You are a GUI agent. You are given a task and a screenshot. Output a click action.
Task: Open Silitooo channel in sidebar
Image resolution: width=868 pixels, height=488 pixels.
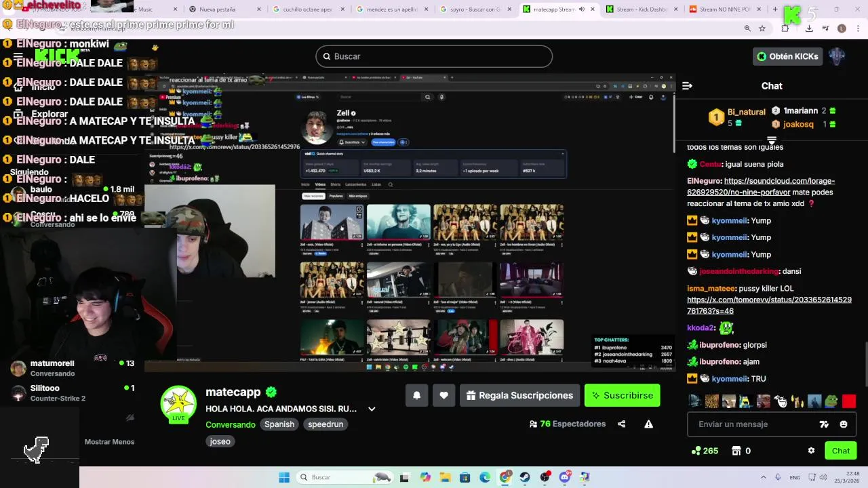coord(73,393)
